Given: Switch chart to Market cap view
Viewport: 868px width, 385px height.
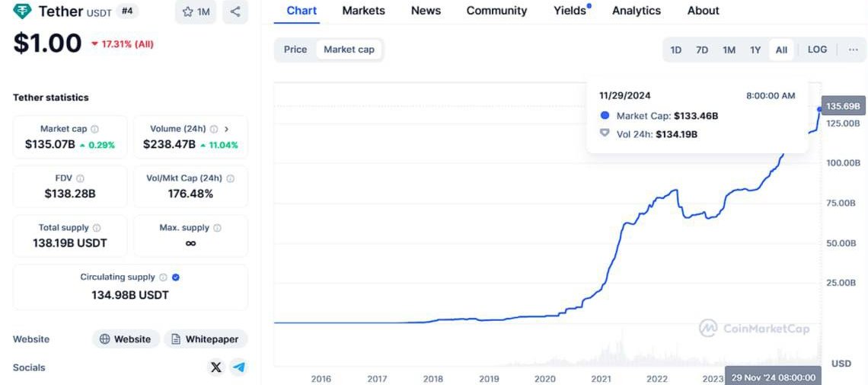Looking at the screenshot, I should [x=349, y=50].
